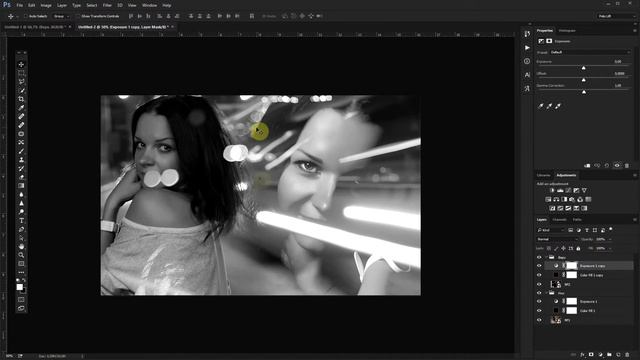Open the Auto-Select Group dropdown
Screen dimensions: 640x360
pos(62,16)
